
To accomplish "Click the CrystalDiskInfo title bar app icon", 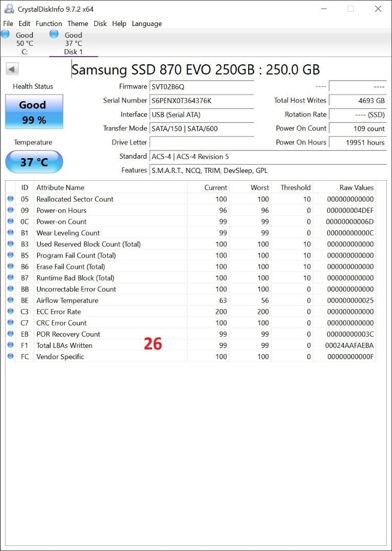I will pos(9,9).
